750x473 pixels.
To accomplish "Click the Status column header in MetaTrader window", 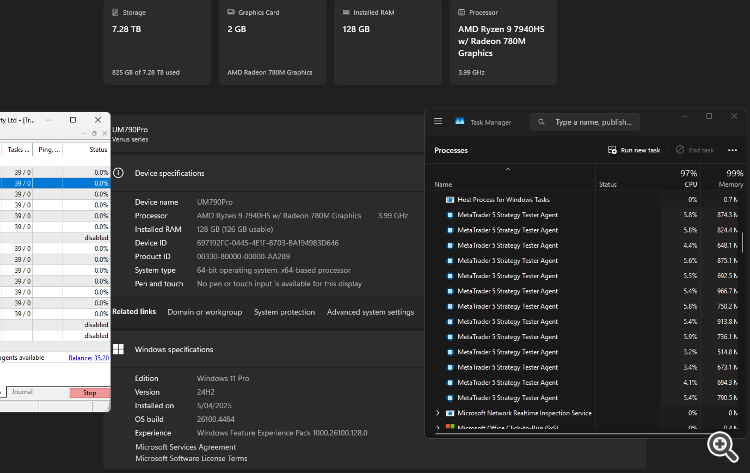I will pos(87,150).
